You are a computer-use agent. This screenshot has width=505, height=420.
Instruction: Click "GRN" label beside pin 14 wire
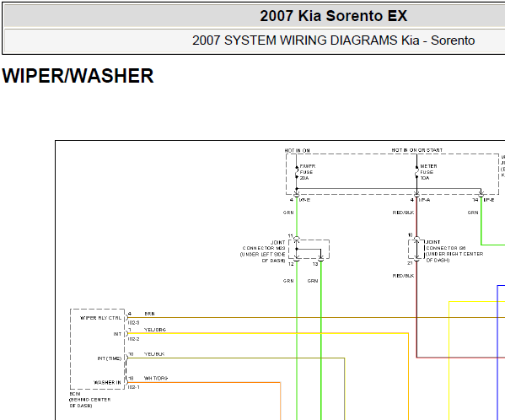tap(473, 213)
